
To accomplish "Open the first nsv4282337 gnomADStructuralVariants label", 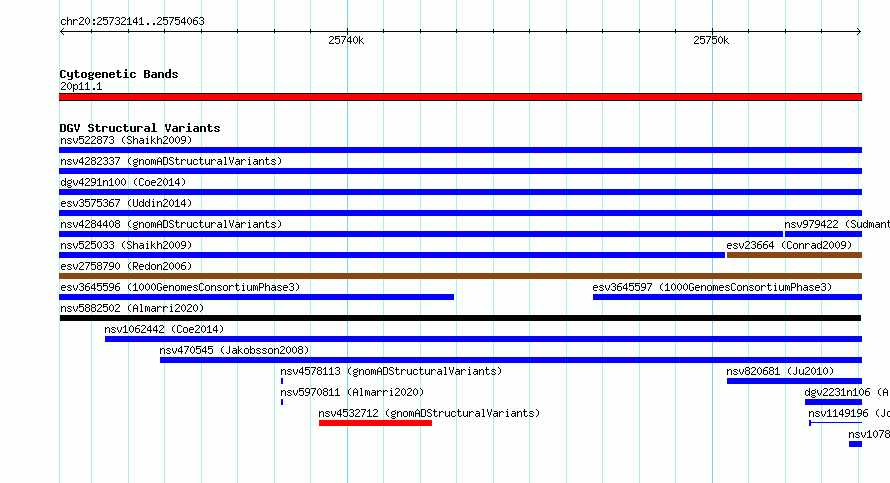I will coord(171,161).
